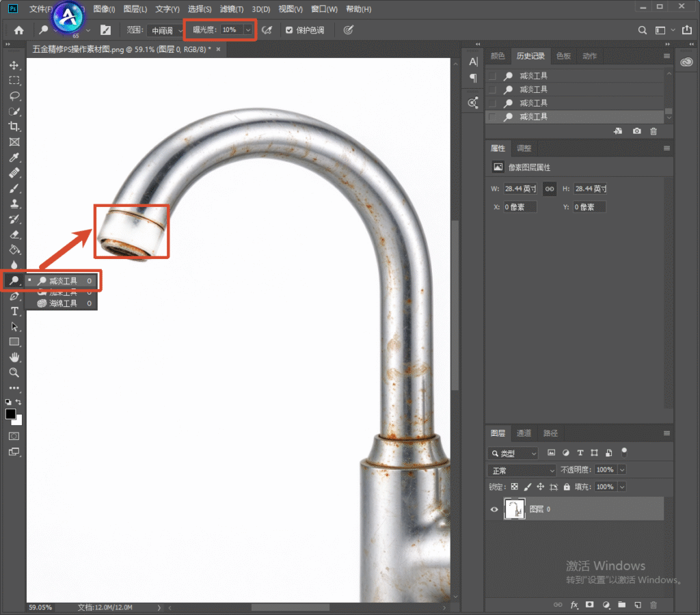Viewport: 700px width, 615px height.
Task: Hide 图层 0 with the eye icon
Action: click(x=494, y=509)
